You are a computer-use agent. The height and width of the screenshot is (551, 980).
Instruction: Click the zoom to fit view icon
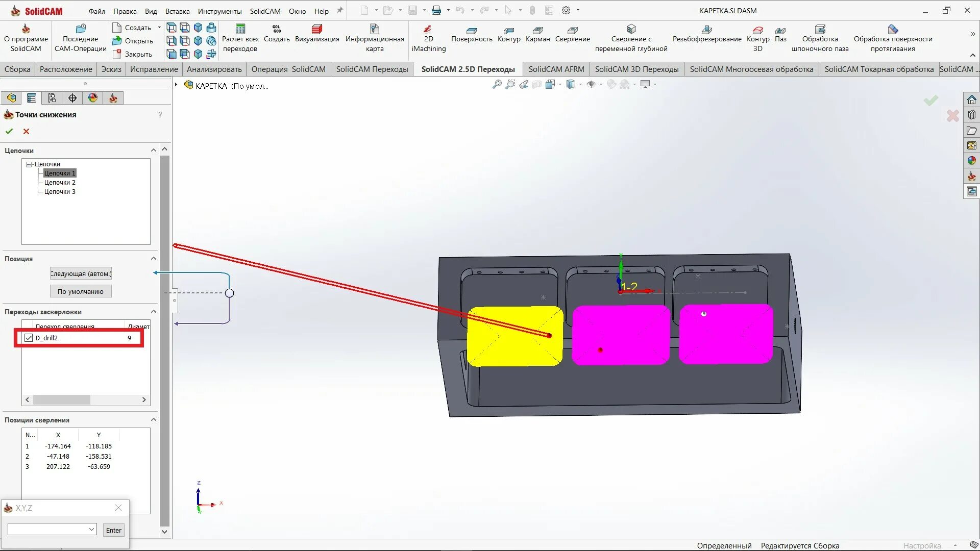[497, 85]
